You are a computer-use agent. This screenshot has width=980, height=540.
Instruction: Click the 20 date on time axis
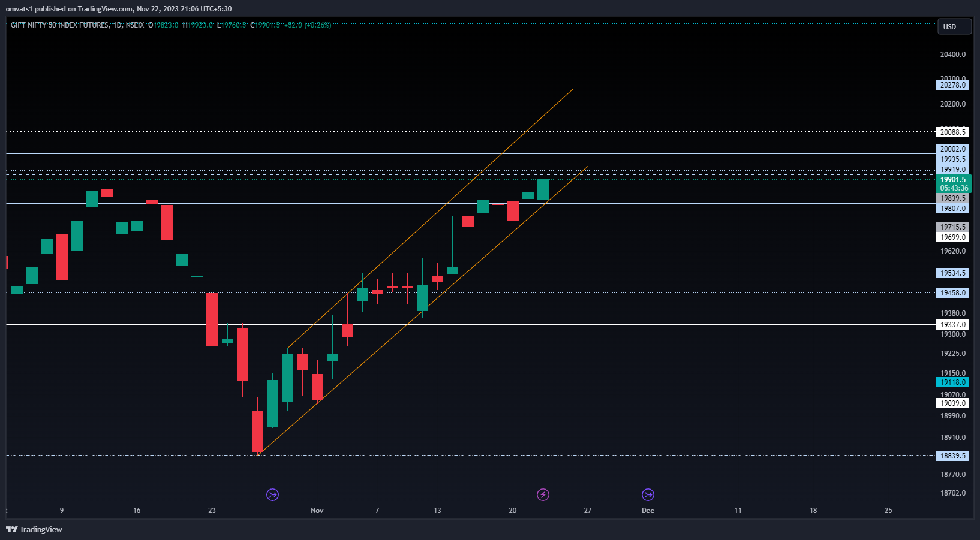512,511
